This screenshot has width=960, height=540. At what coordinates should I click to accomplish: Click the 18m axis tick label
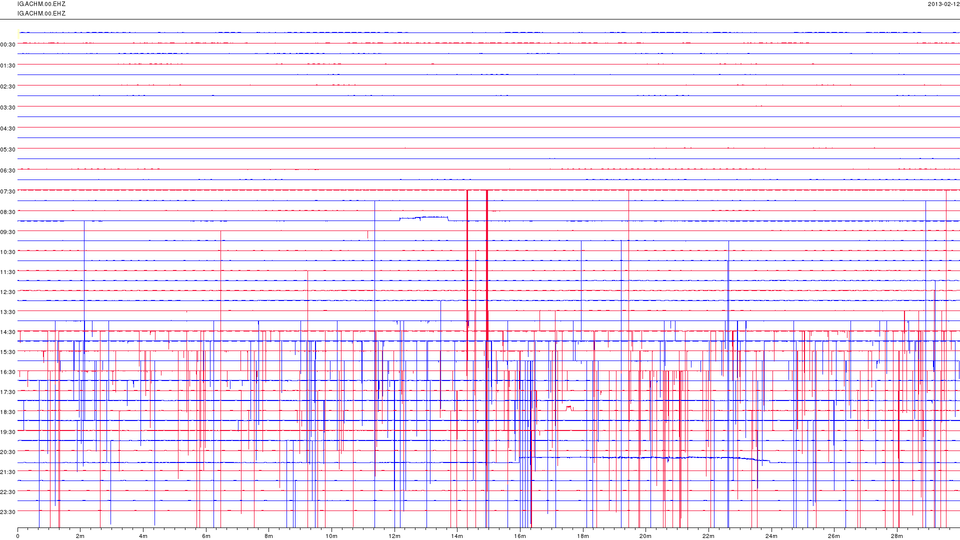tap(582, 536)
